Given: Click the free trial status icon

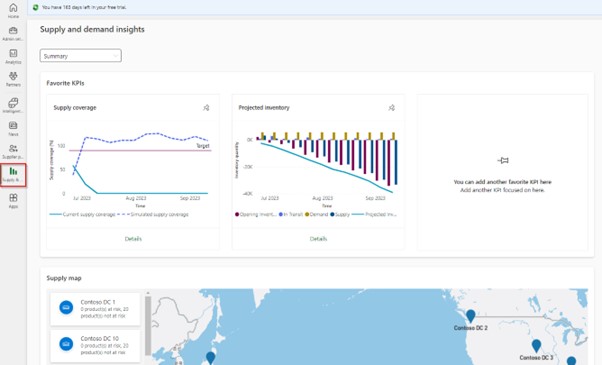Looking at the screenshot, I should click(x=35, y=7).
